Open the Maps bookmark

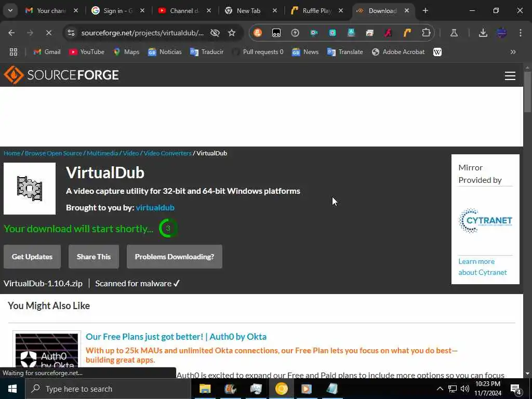tap(127, 52)
